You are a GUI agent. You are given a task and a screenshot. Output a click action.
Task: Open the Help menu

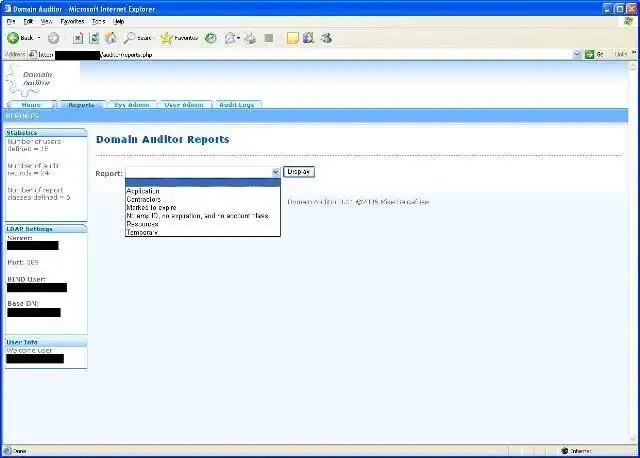118,21
